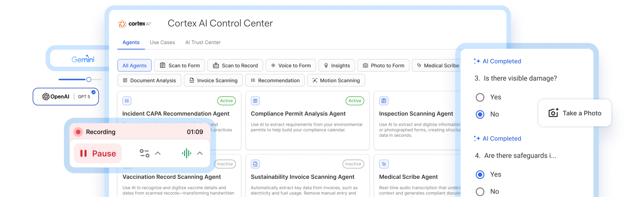
Task: Open the Inspection Scanning Agent title
Action: pos(416,114)
